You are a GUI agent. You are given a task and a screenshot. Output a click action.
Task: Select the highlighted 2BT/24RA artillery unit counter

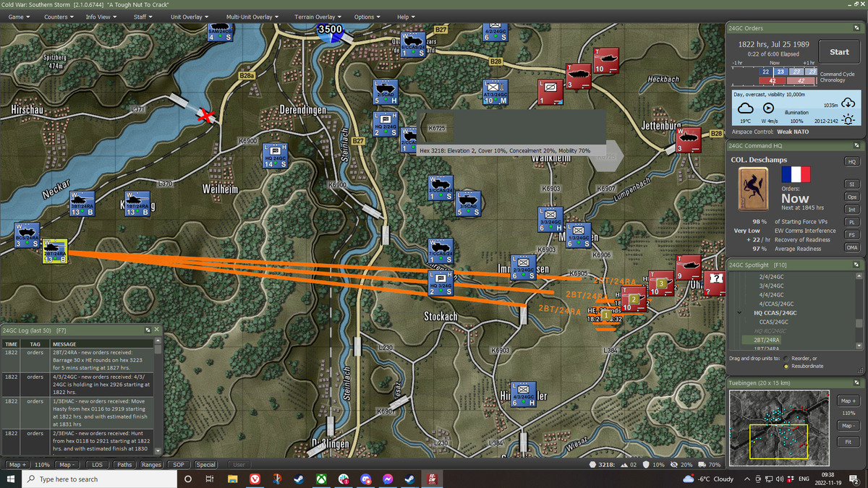click(55, 251)
